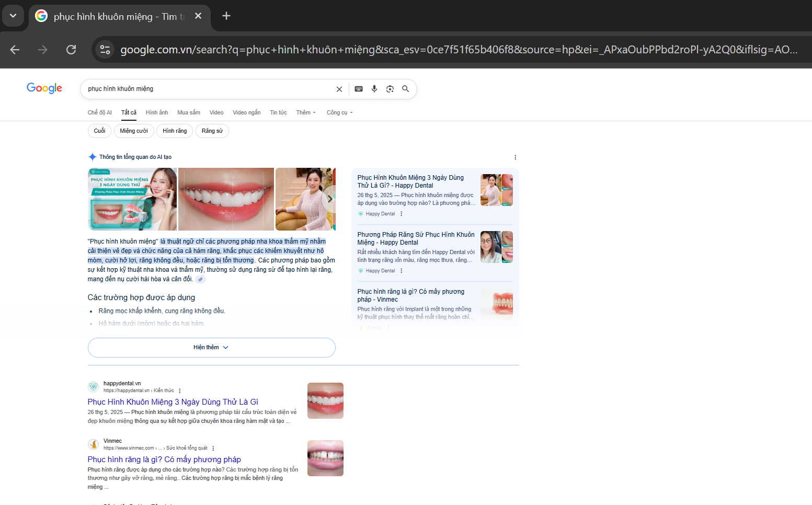Click the AI overview sparkle icon
The width and height of the screenshot is (812, 505).
click(x=93, y=157)
